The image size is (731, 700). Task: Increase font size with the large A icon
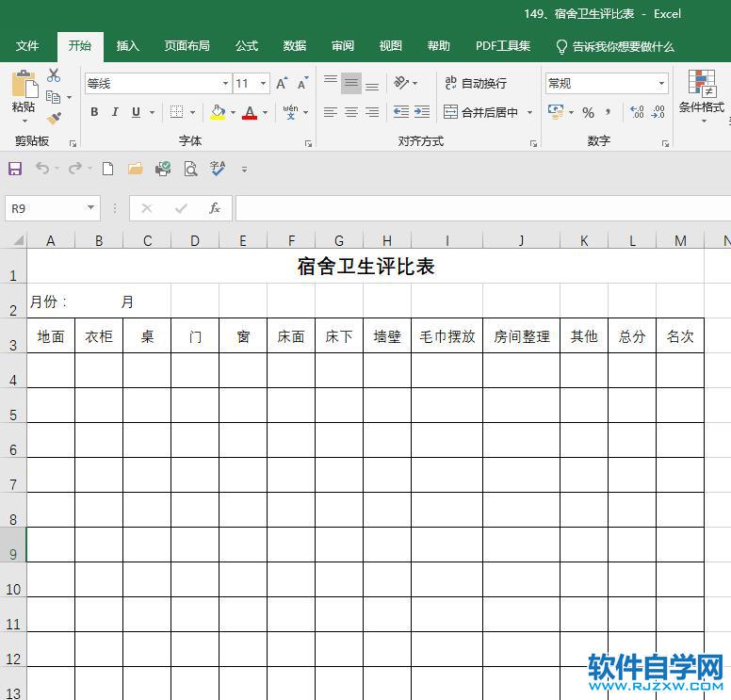pos(282,84)
